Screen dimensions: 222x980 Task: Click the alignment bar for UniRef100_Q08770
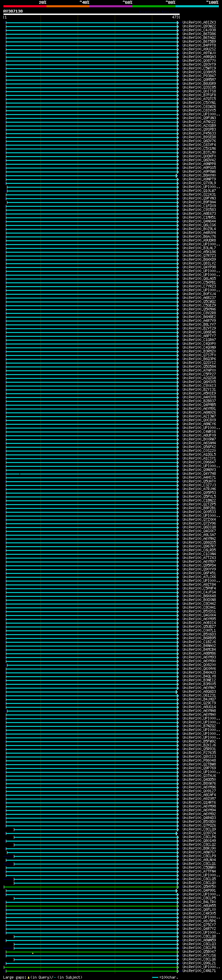click(x=92, y=60)
